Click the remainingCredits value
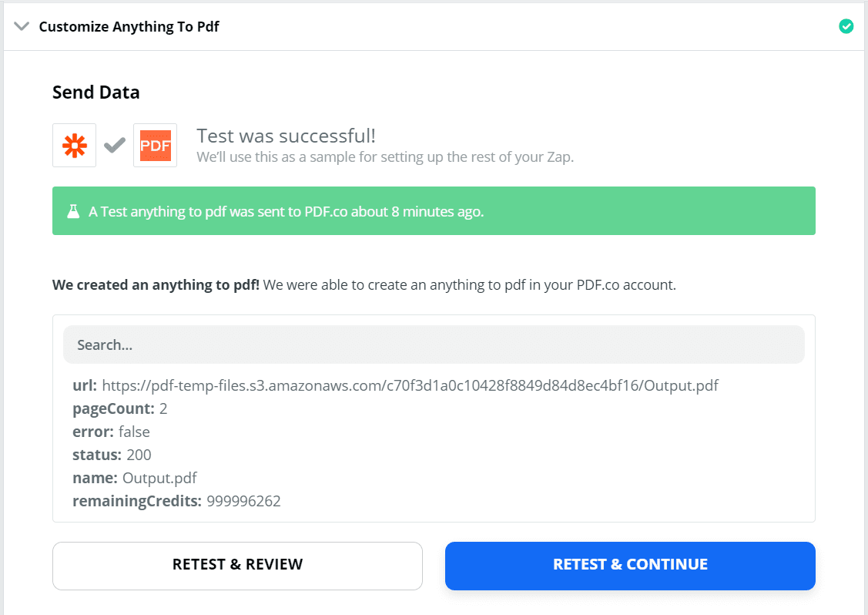868x615 pixels. tap(243, 501)
